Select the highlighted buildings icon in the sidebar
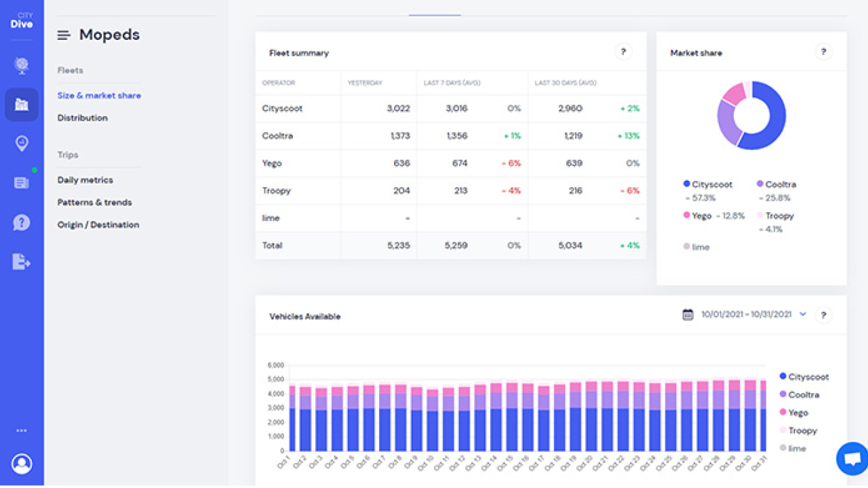868x488 pixels. pos(22,104)
